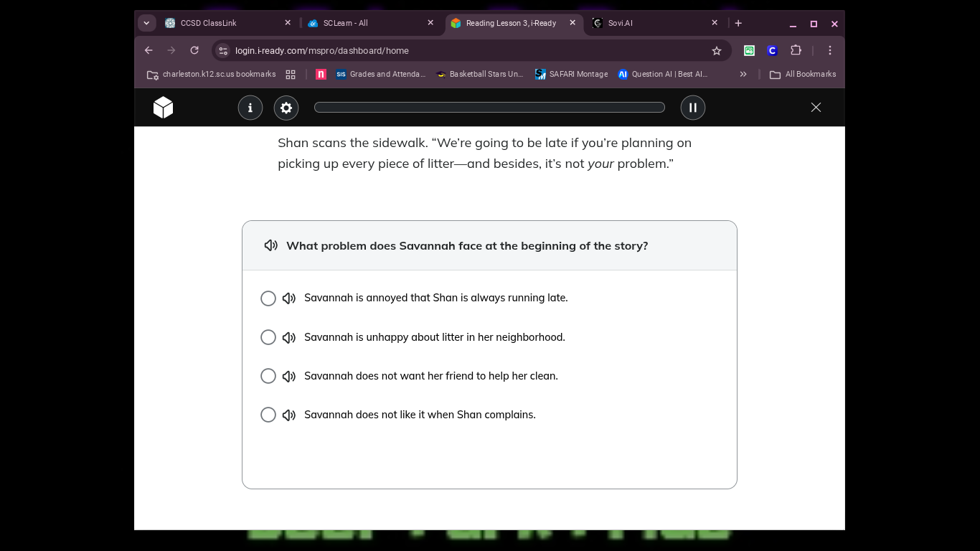
Task: Choose 'Savannah is unhappy about litter' option
Action: [x=268, y=337]
